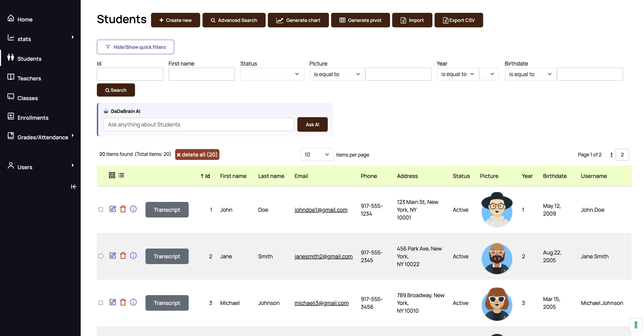Screen dimensions: 644x336
Task: Open johndoe1@gmail.com email link
Action: click(x=321, y=210)
